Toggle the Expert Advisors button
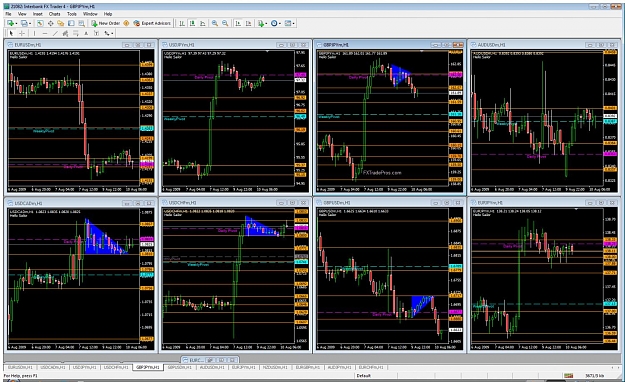The height and width of the screenshot is (382, 625). pos(152,23)
